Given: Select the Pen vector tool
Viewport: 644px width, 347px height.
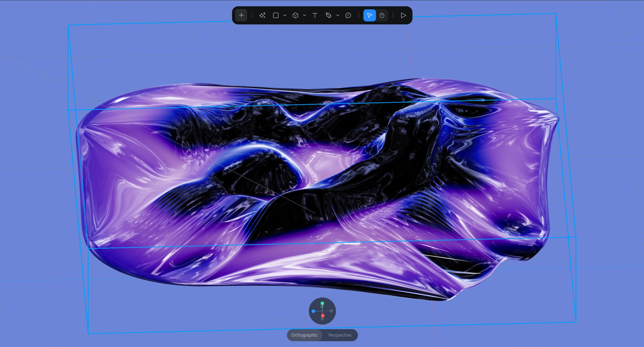Looking at the screenshot, I should coord(329,15).
